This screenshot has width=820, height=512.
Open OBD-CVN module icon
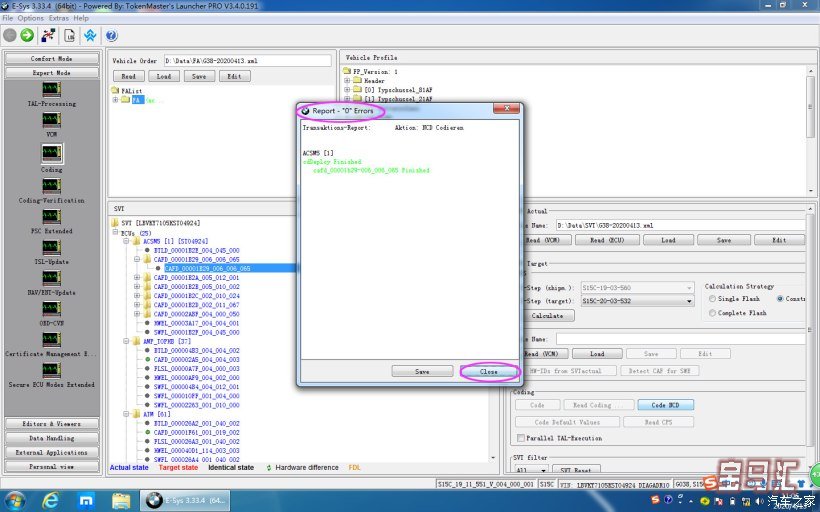(x=51, y=309)
